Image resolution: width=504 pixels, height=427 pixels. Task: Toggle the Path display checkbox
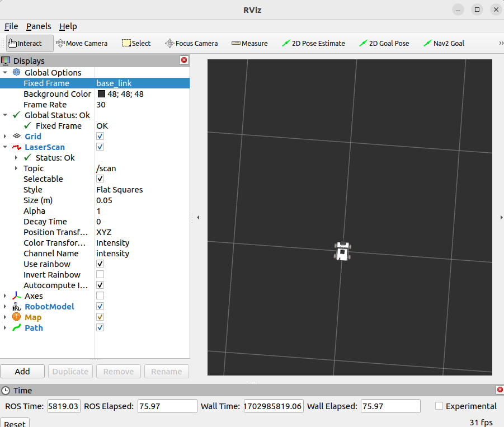(x=100, y=327)
